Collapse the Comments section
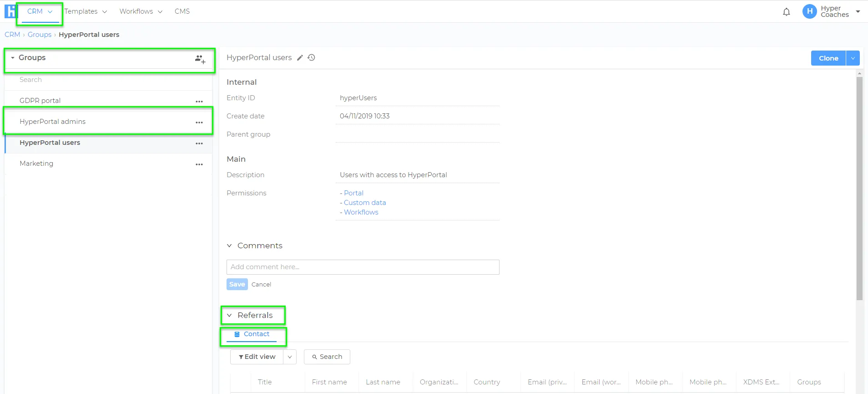The width and height of the screenshot is (868, 394). (229, 246)
